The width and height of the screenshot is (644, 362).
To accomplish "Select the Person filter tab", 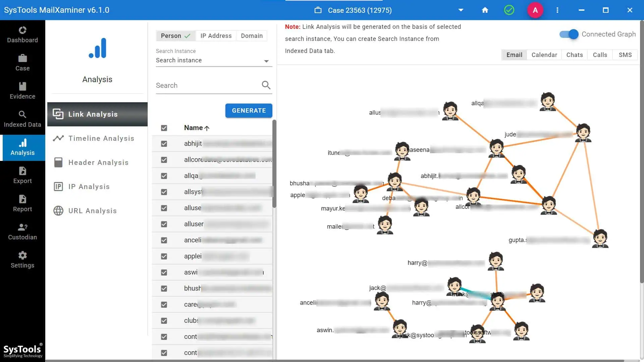I will tap(175, 36).
